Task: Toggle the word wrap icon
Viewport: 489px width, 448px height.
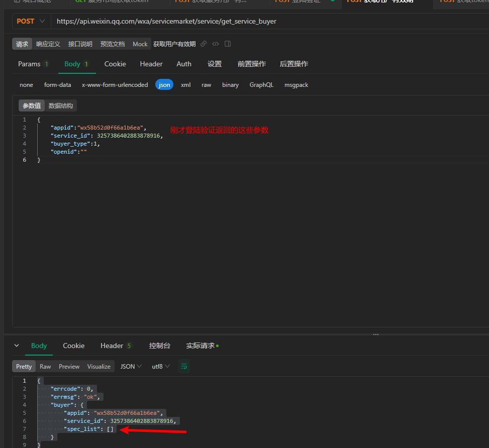Action: point(184,366)
